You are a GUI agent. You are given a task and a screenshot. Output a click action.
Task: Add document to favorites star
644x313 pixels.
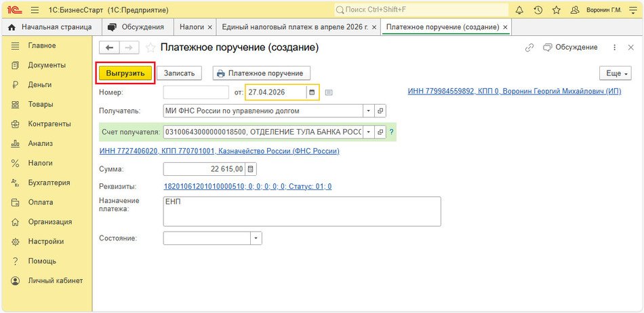coord(150,48)
